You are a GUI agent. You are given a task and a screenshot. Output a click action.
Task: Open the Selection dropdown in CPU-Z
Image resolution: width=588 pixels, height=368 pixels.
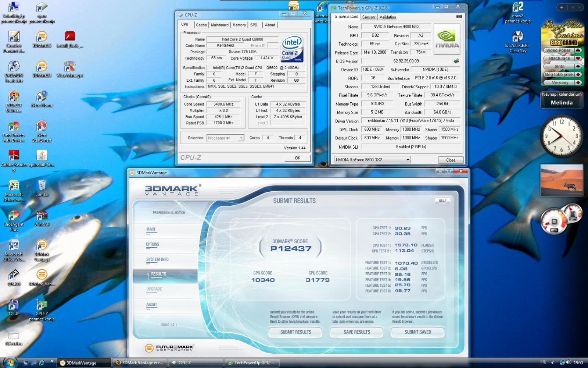coord(225,138)
